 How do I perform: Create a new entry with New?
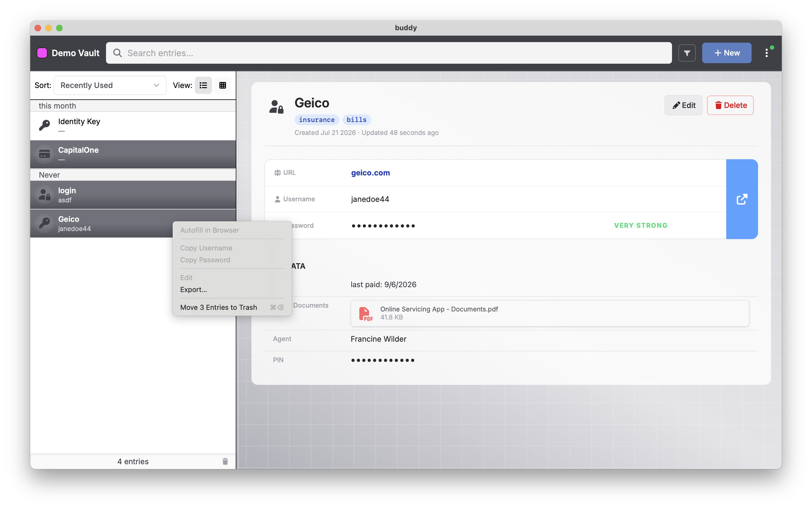tap(726, 53)
